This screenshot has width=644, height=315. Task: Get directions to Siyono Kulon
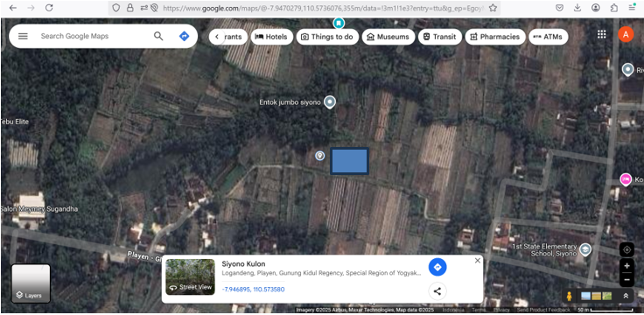(x=437, y=268)
